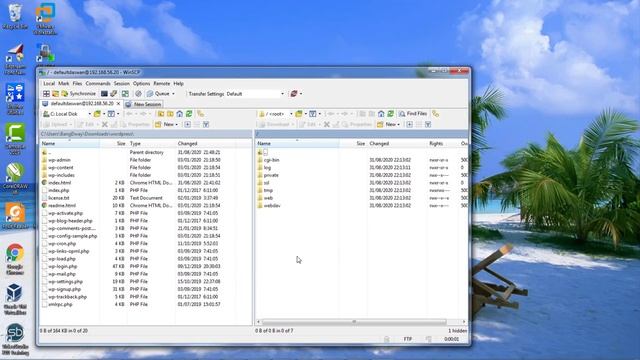Click local panel select files plus icon
640x360 pixels.
pos(187,124)
